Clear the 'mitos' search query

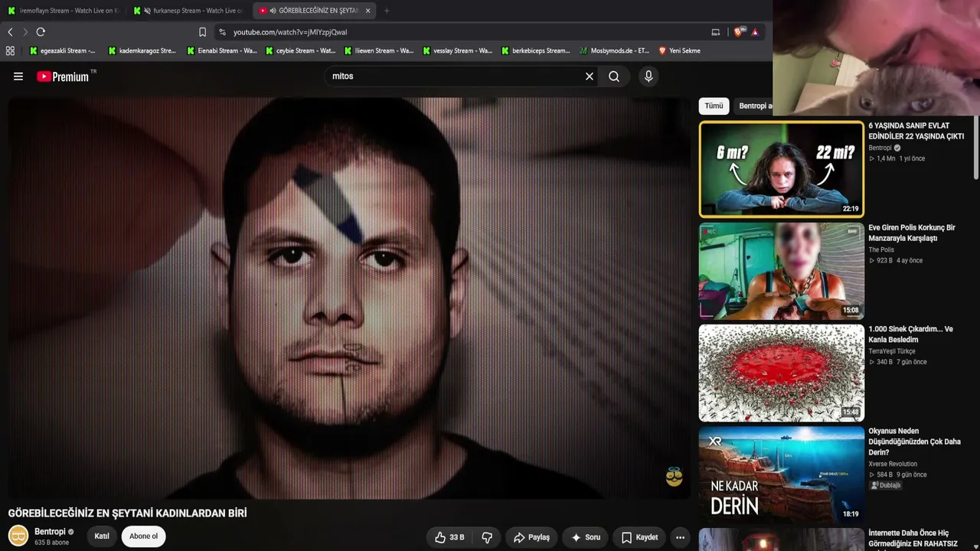point(590,77)
